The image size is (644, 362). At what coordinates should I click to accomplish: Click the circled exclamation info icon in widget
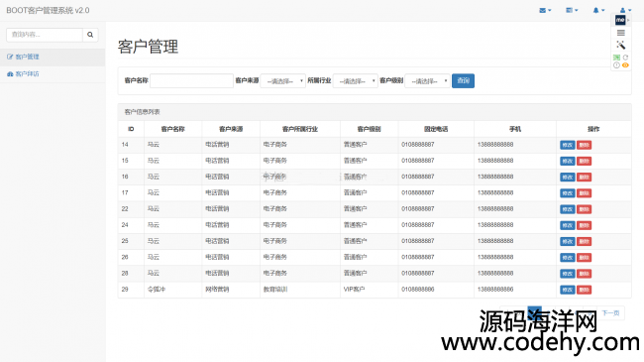616,65
